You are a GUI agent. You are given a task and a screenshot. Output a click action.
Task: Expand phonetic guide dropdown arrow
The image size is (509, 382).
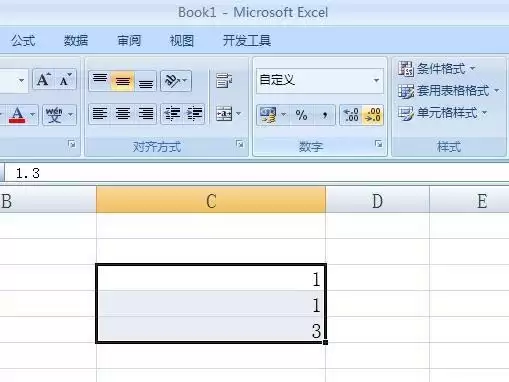(x=71, y=115)
